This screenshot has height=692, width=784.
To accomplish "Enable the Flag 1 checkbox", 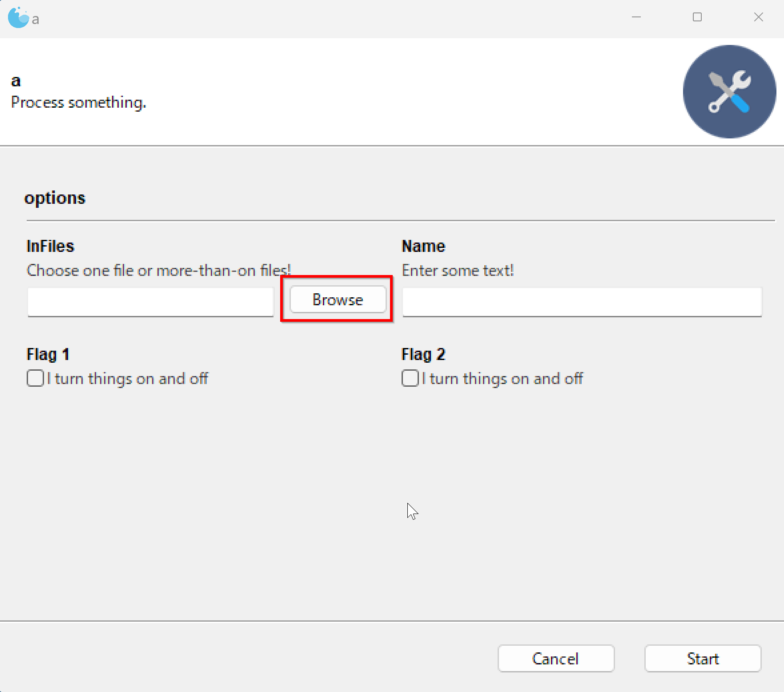I will (35, 378).
